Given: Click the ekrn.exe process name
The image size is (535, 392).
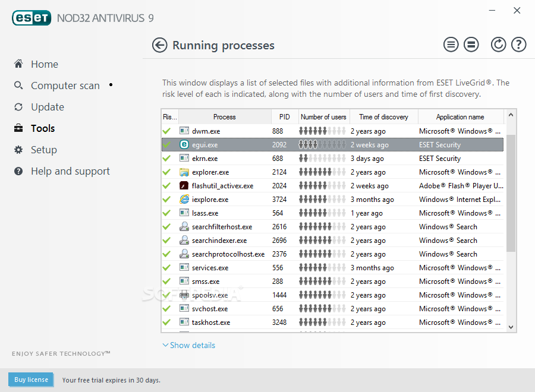Looking at the screenshot, I should click(204, 159).
